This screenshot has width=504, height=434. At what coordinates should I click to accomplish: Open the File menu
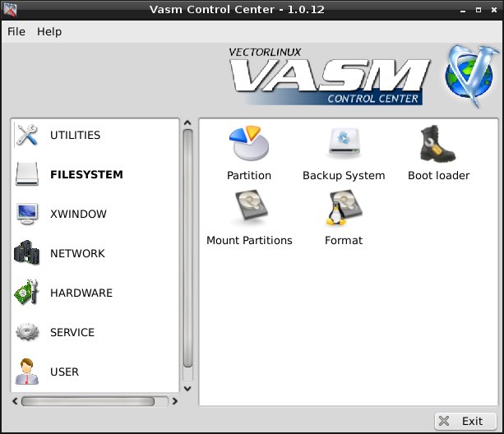point(16,31)
